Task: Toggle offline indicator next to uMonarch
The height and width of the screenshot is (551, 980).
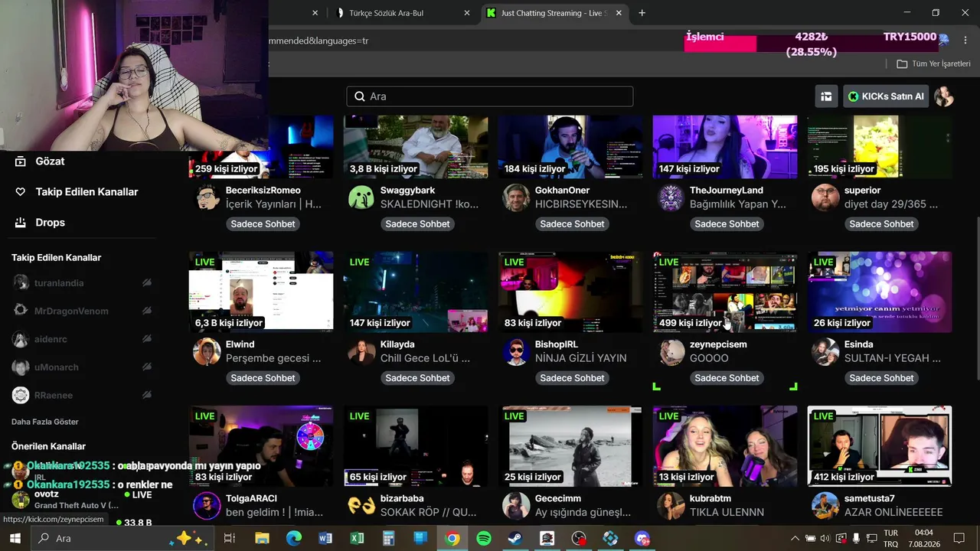Action: (x=146, y=367)
